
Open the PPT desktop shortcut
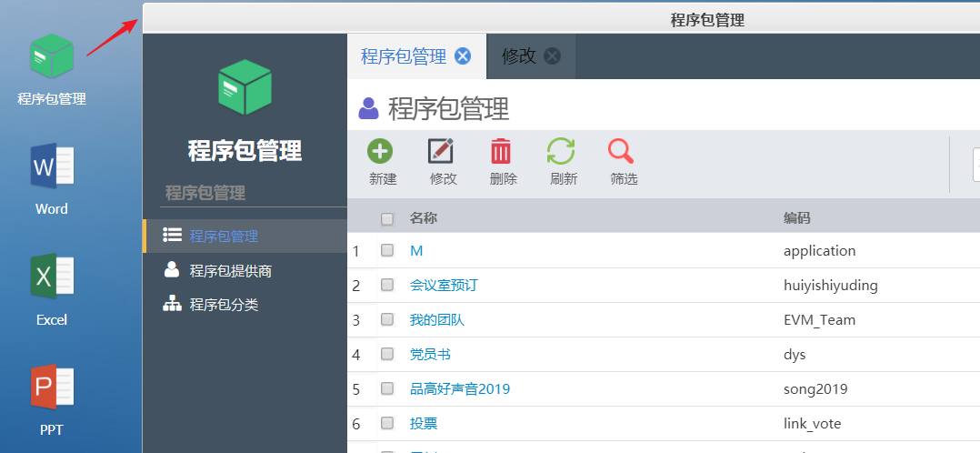pos(52,388)
